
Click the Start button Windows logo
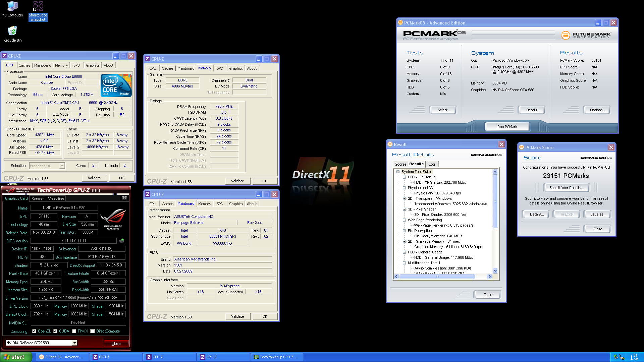(6, 357)
